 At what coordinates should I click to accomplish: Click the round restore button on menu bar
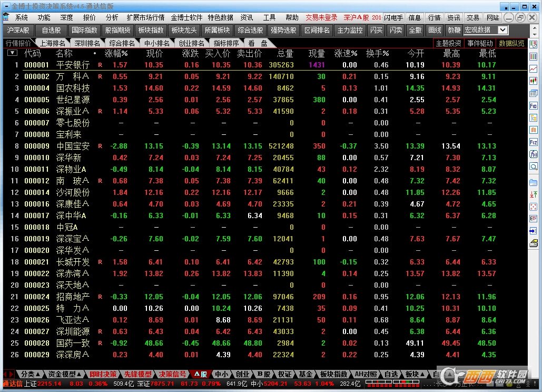(520, 17)
